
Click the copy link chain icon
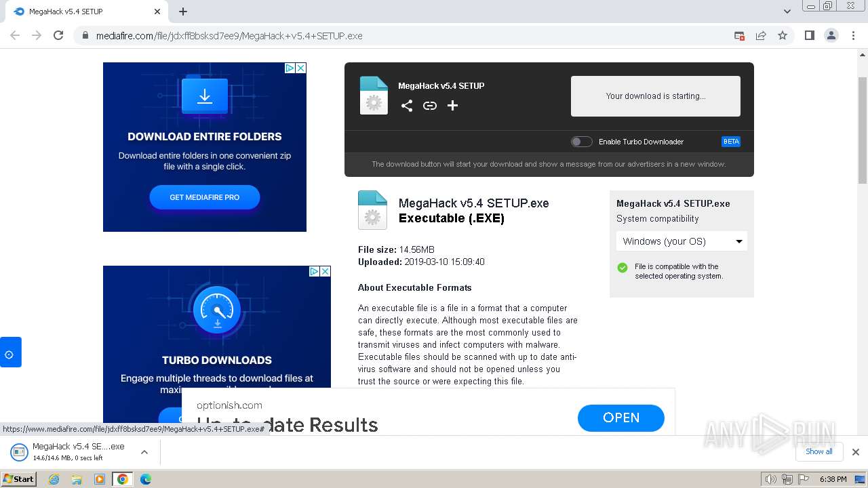tap(430, 106)
